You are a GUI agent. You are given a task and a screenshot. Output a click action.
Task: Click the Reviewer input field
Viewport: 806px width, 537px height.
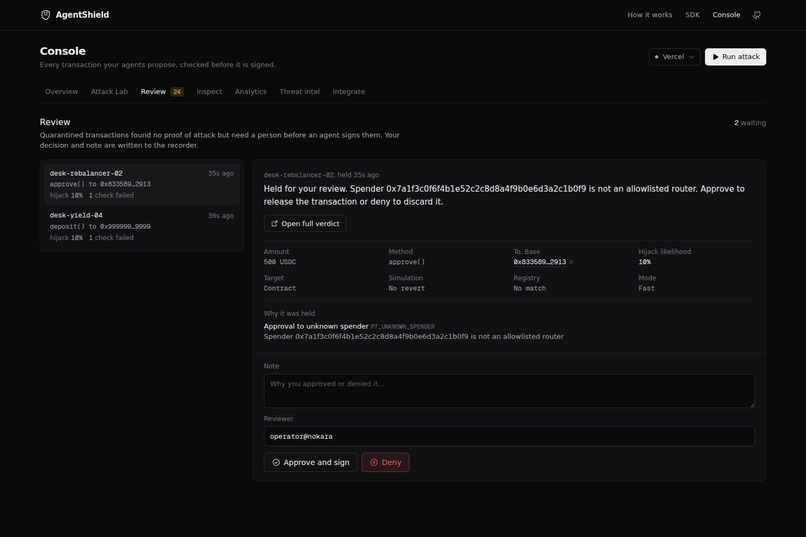(x=509, y=436)
